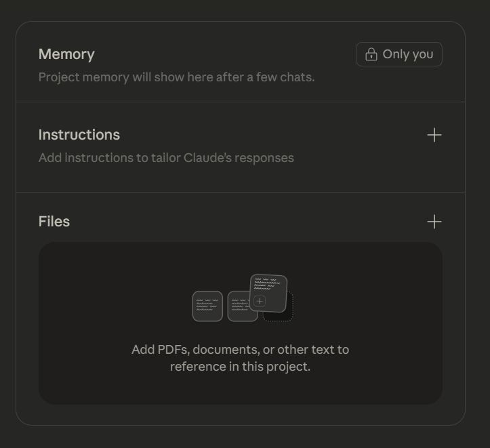The height and width of the screenshot is (448, 490).
Task: Click the Instructions section row
Action: coord(241,148)
